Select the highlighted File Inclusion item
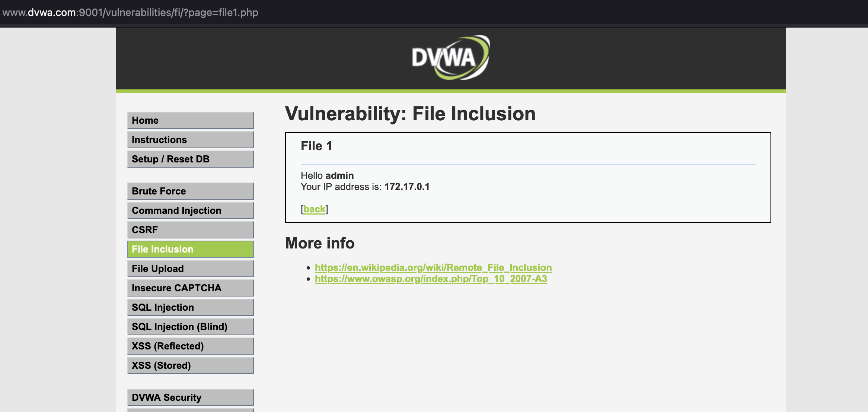This screenshot has width=868, height=412. click(190, 249)
